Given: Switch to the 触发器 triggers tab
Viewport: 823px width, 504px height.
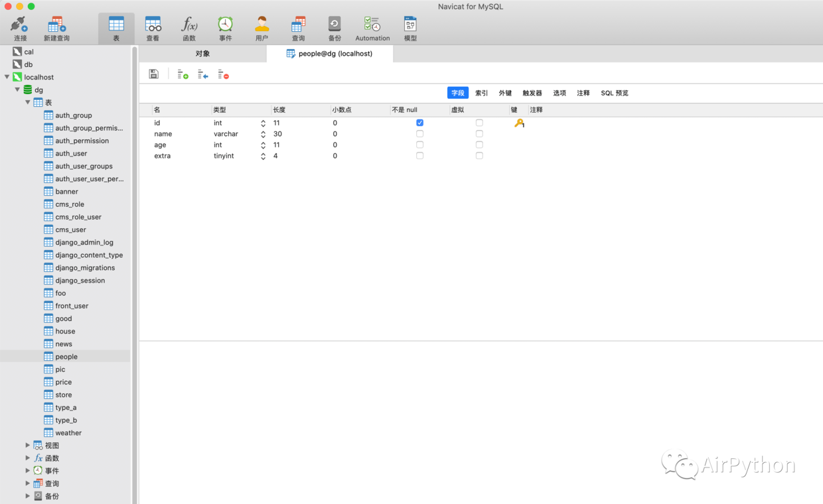Looking at the screenshot, I should [532, 93].
